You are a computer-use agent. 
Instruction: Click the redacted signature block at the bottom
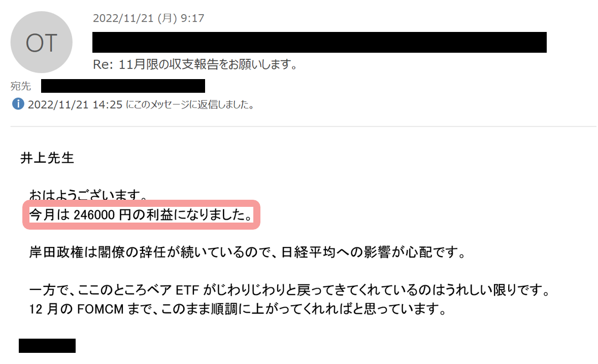click(x=47, y=346)
